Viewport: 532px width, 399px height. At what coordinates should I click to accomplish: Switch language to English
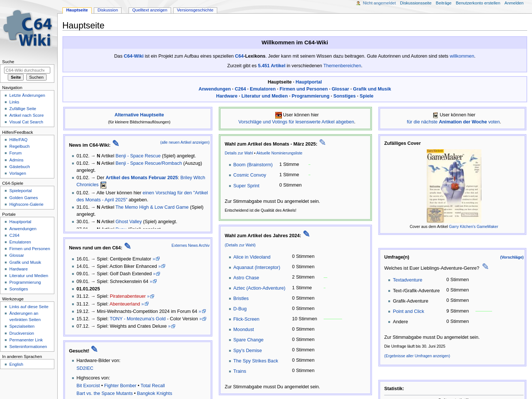coord(16,364)
